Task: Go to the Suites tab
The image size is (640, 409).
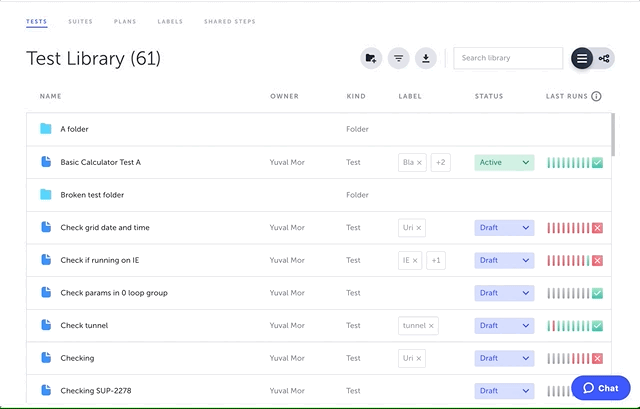Action: 80,22
